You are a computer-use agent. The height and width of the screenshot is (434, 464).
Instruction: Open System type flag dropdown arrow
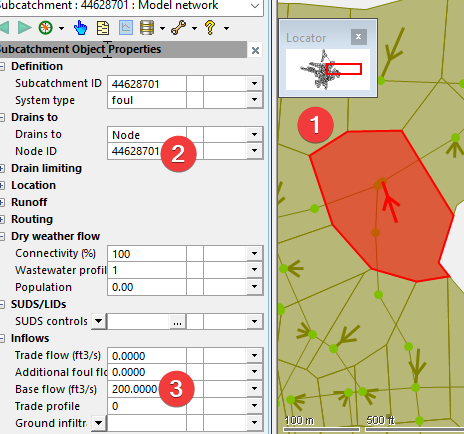[254, 100]
